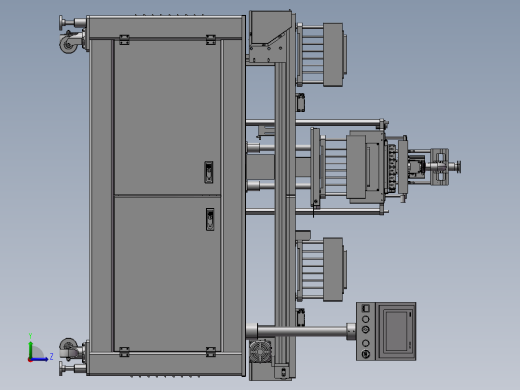Pick the square selector switch above the panel's round buttons

point(366,308)
